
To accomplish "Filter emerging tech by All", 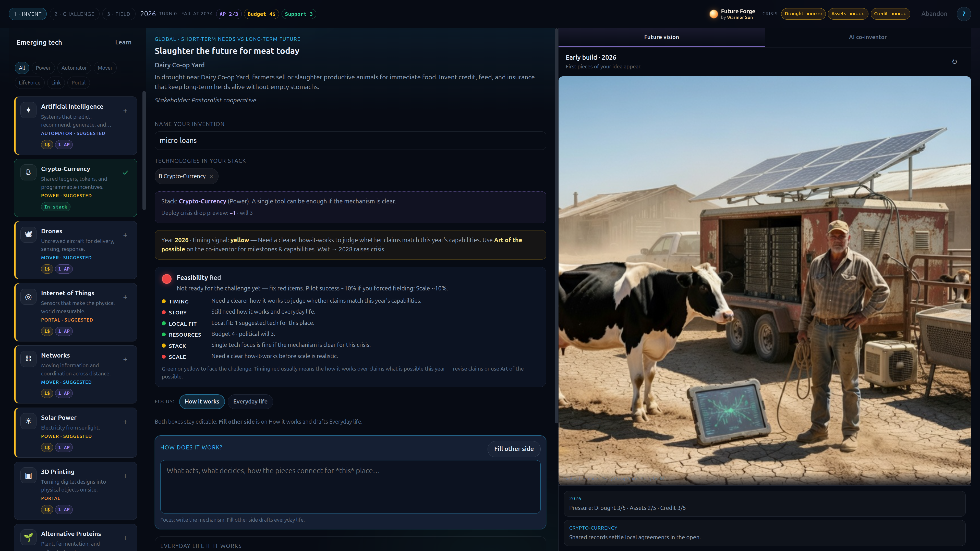I will [22, 68].
